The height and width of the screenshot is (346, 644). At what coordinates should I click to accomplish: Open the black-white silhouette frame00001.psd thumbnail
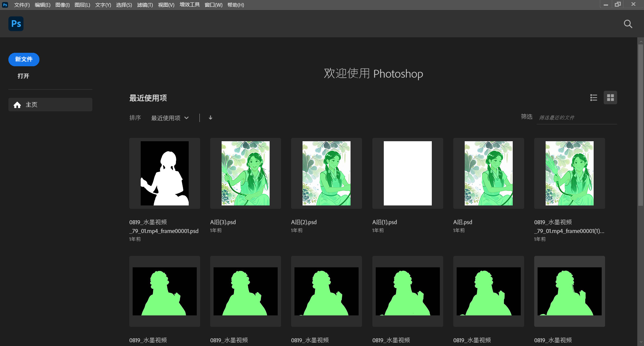tap(165, 174)
